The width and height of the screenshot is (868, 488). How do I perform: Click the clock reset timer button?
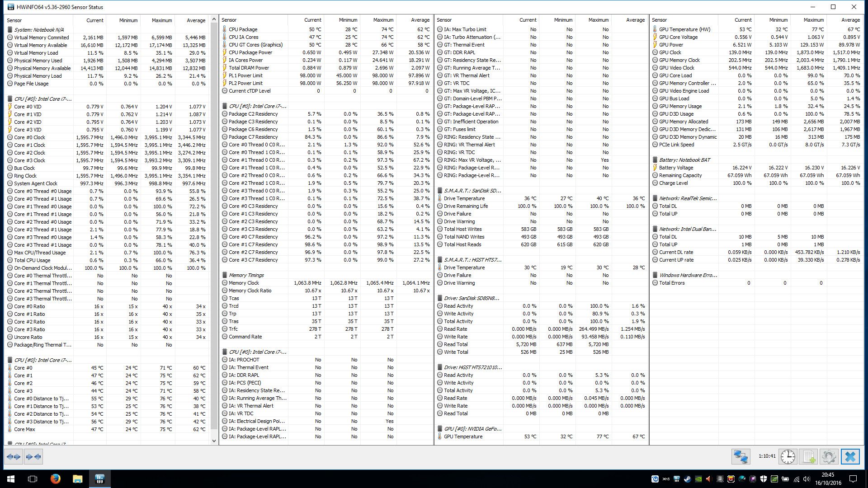coord(788,457)
